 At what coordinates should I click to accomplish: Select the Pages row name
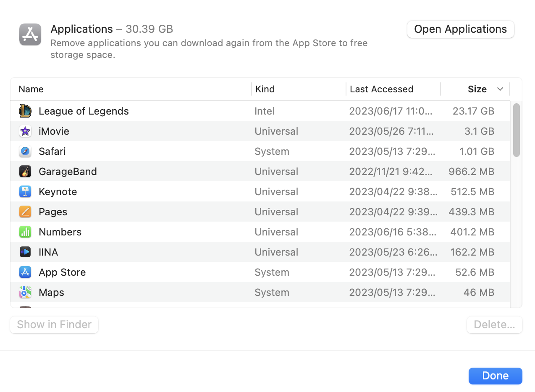coord(53,212)
